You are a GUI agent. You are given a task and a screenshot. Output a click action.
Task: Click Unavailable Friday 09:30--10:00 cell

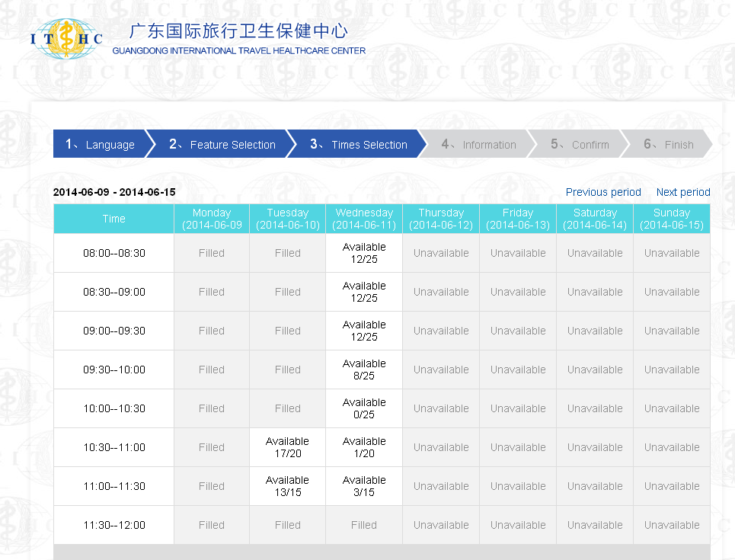518,370
